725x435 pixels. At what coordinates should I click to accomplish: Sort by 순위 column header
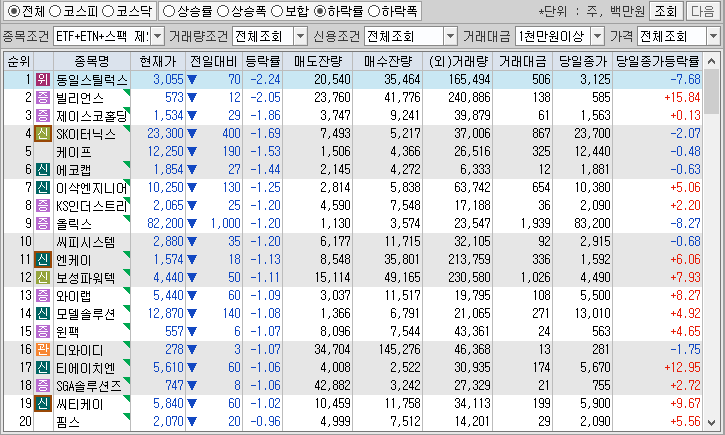click(x=19, y=61)
